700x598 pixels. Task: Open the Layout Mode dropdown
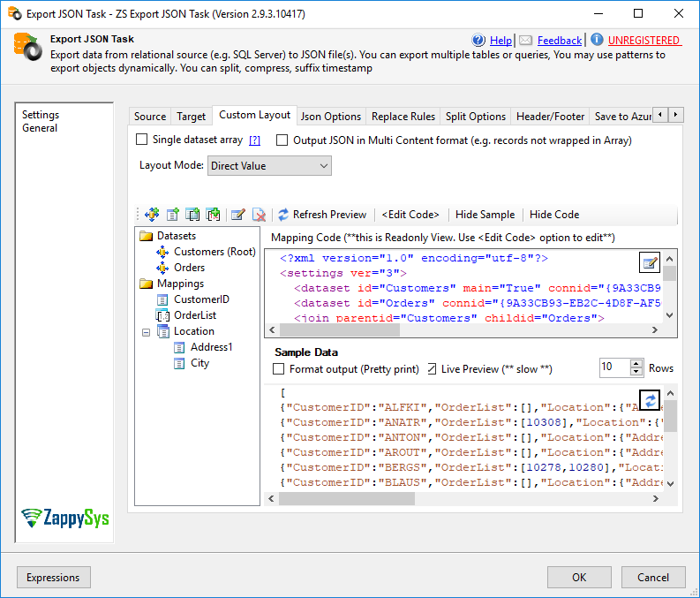pyautogui.click(x=269, y=166)
